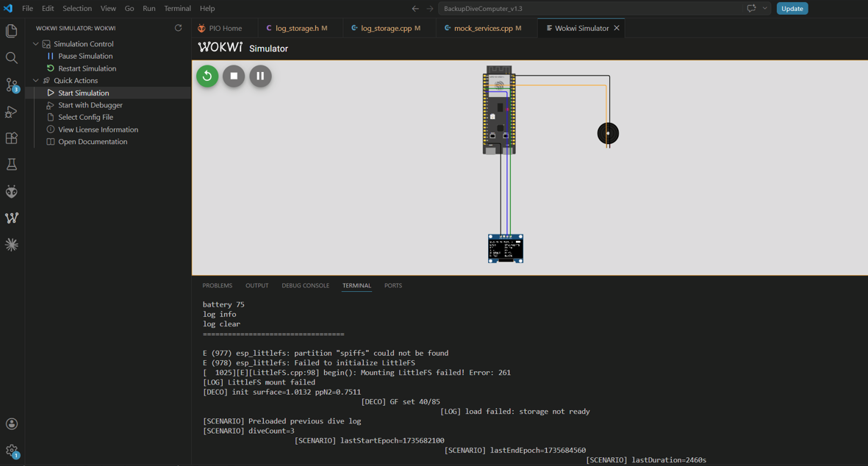Select the TERMINAL panel tab
Image resolution: width=868 pixels, height=466 pixels.
click(356, 286)
